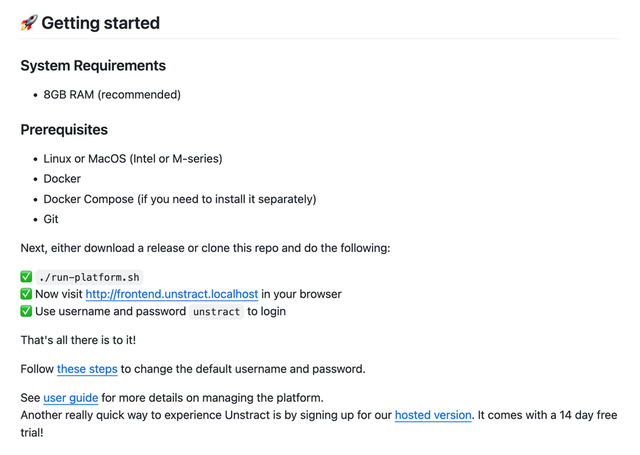The width and height of the screenshot is (640, 455).
Task: Open the frontend.unstract.localhost link
Action: pos(171,294)
